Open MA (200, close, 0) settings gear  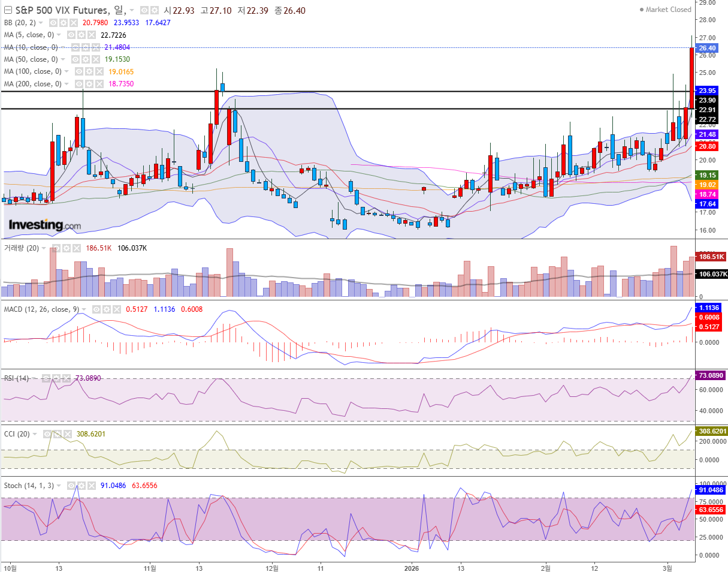(89, 84)
